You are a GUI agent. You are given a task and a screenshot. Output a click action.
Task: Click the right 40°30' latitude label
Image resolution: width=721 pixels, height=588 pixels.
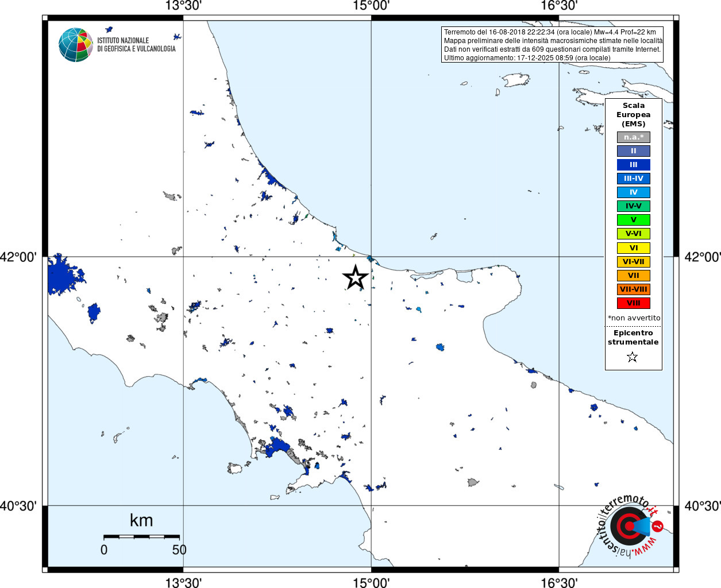[x=702, y=506]
